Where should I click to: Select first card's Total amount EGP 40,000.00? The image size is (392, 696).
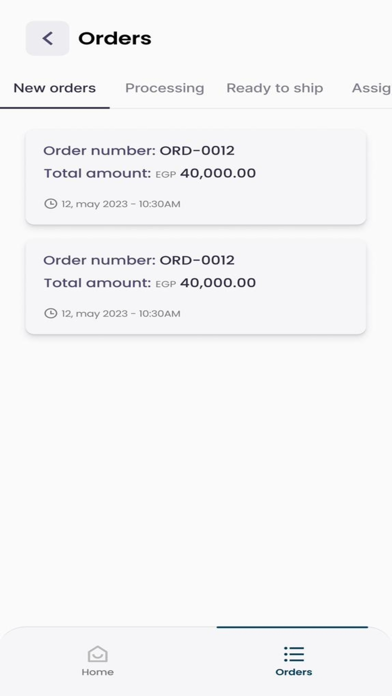150,173
